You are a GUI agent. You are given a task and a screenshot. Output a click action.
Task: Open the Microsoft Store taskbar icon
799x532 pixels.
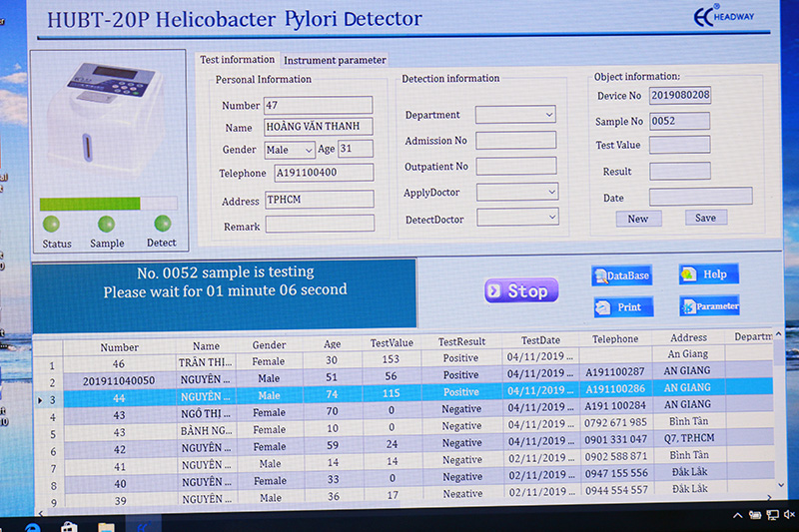click(x=70, y=525)
